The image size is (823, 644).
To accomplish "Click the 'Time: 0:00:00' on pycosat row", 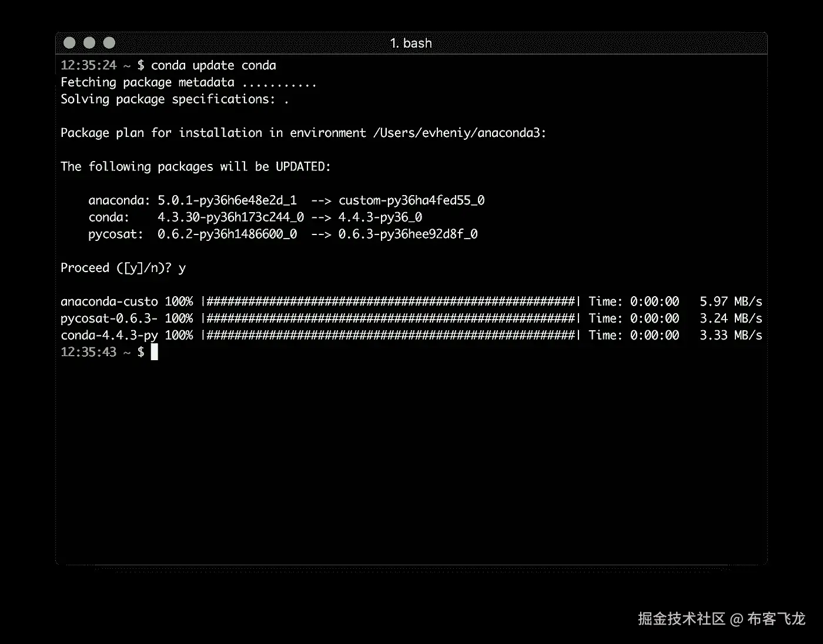I will point(634,318).
